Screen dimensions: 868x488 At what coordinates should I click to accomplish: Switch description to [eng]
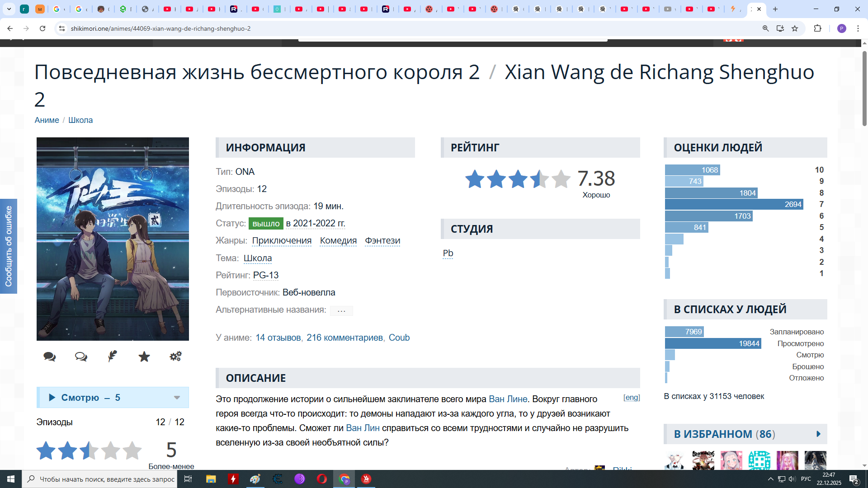click(x=631, y=398)
